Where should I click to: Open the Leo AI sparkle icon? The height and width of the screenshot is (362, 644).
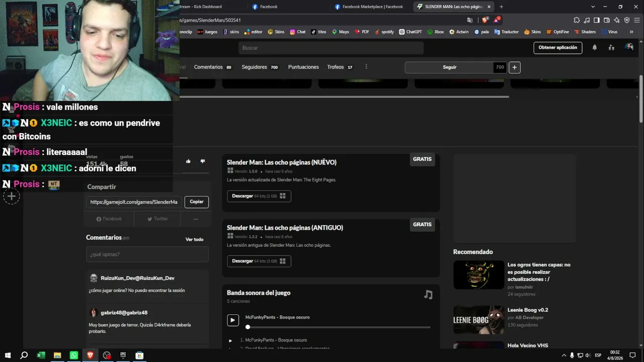click(x=617, y=20)
